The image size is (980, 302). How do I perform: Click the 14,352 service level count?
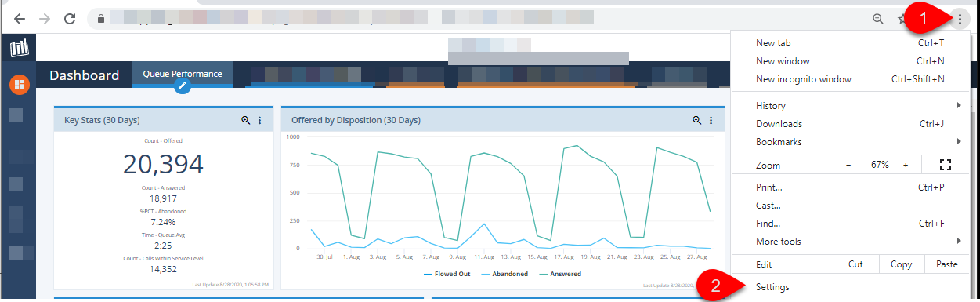tap(163, 269)
